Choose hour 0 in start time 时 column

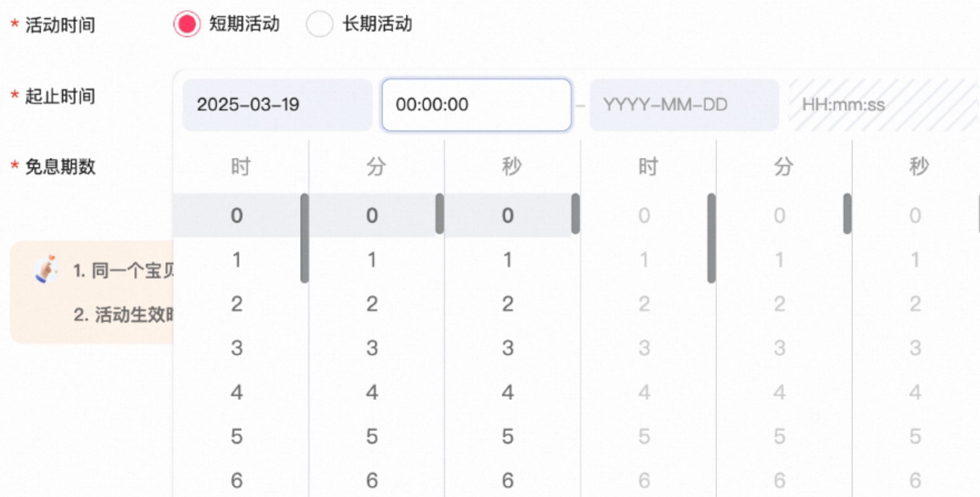tap(236, 215)
